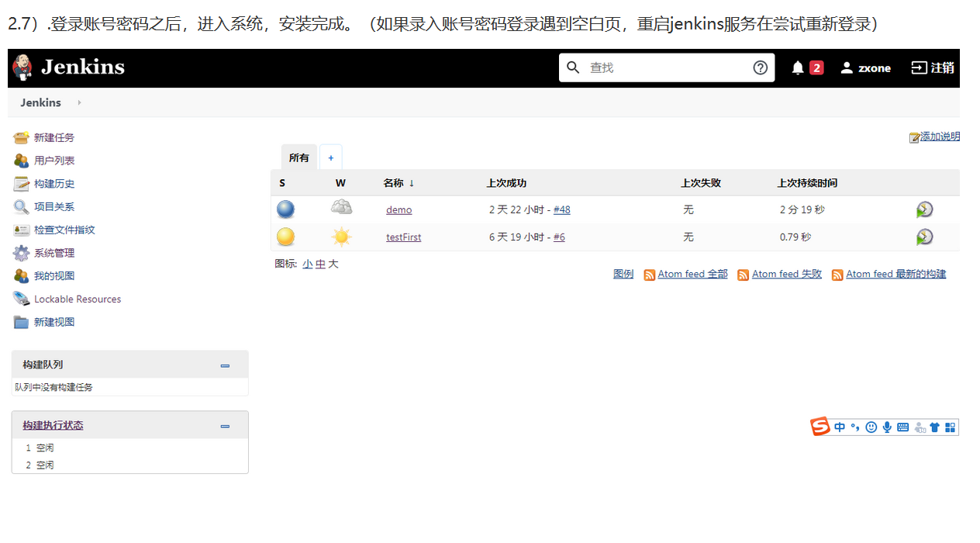Set icon size to 中
Screen dimensions: 980x543
tap(320, 264)
